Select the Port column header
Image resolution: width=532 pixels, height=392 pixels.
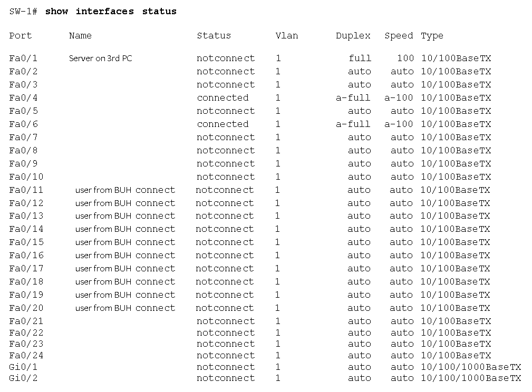click(21, 36)
